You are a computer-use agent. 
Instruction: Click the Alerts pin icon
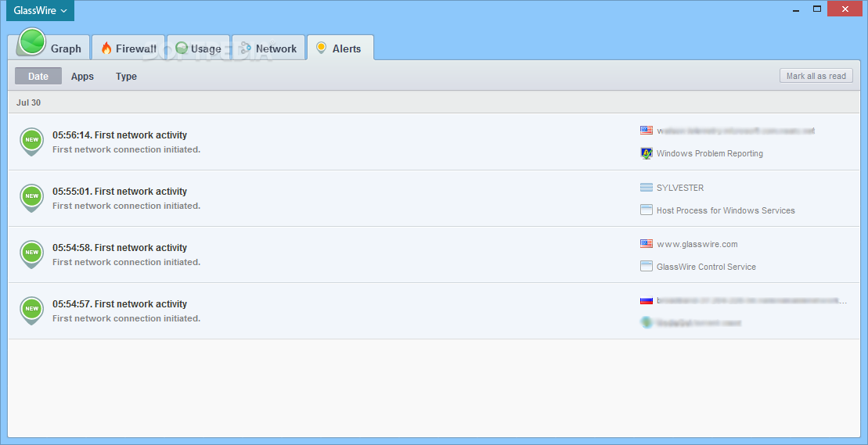point(321,48)
